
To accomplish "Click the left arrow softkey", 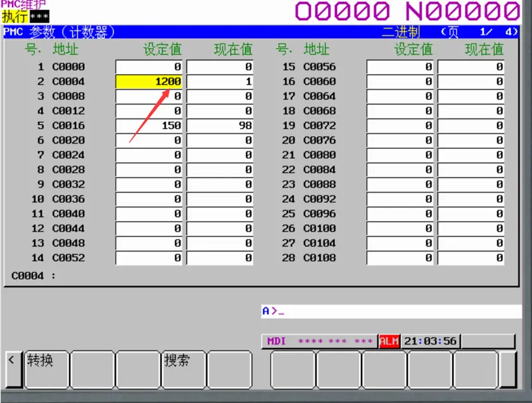I will point(11,369).
